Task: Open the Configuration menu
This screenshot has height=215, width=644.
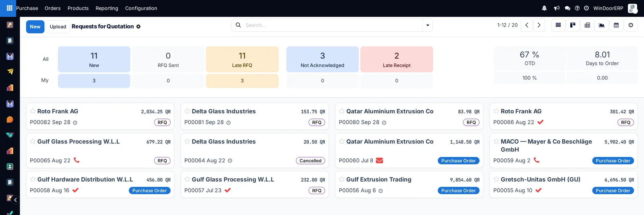Action: [x=141, y=8]
